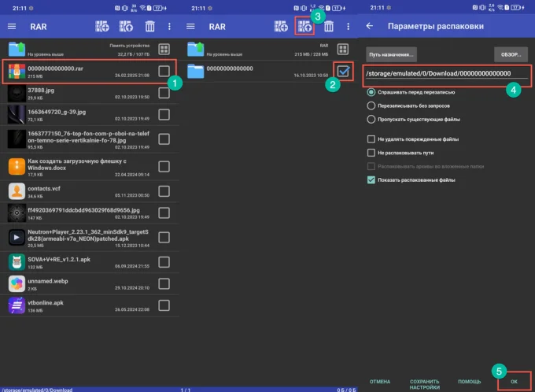The height and width of the screenshot is (392, 535).
Task: Tap the file name SOVA+V+RE_v1.2.1.apk
Action: click(x=59, y=260)
